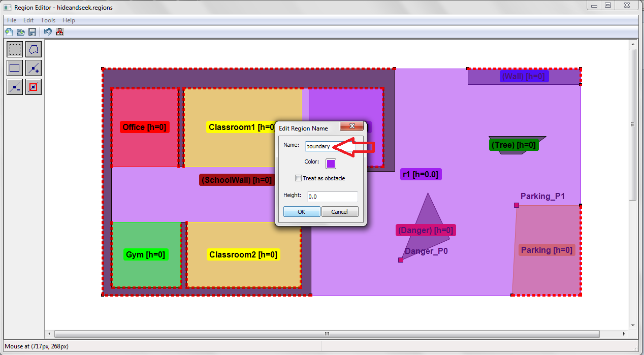The width and height of the screenshot is (644, 355).
Task: Open the File menu
Action: [12, 20]
